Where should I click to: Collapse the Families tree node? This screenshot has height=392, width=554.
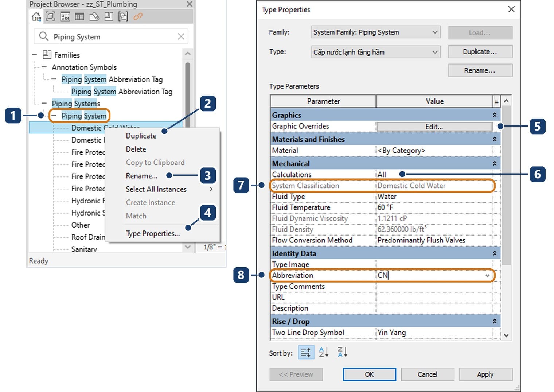(x=34, y=55)
